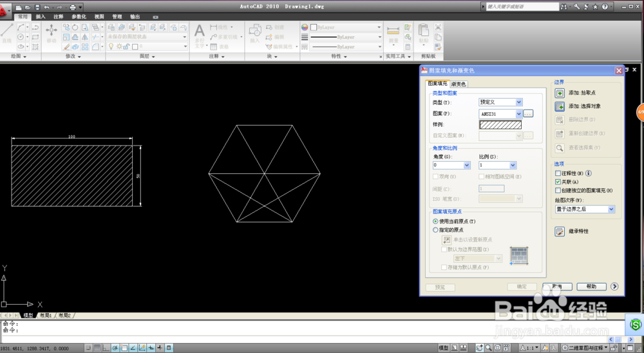Expand the 修改 modify panel

tap(73, 56)
